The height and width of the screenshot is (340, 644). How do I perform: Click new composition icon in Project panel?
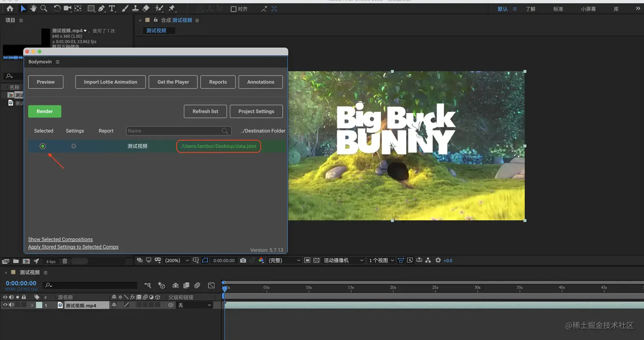(x=26, y=261)
